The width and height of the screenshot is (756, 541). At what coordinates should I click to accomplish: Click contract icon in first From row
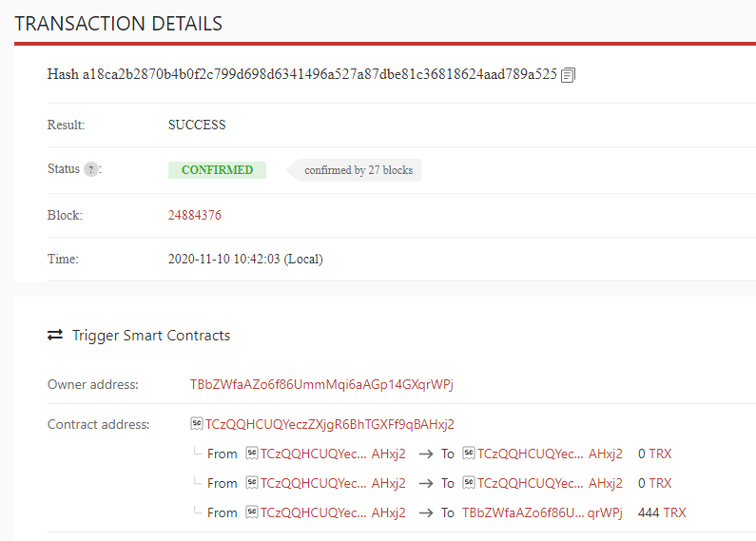tap(252, 454)
